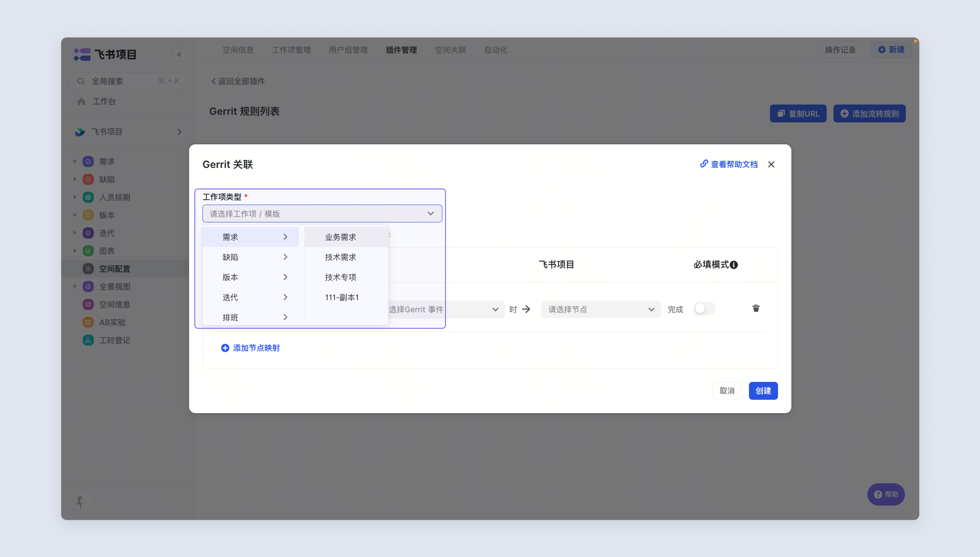Expand the 人员排期 tree item in sidebar
Viewport: 980px width, 557px height.
tap(75, 197)
